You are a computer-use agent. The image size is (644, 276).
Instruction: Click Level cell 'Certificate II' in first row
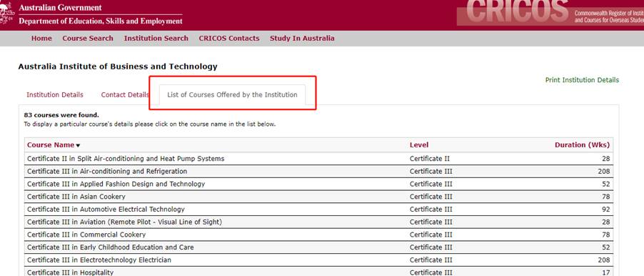pos(430,158)
